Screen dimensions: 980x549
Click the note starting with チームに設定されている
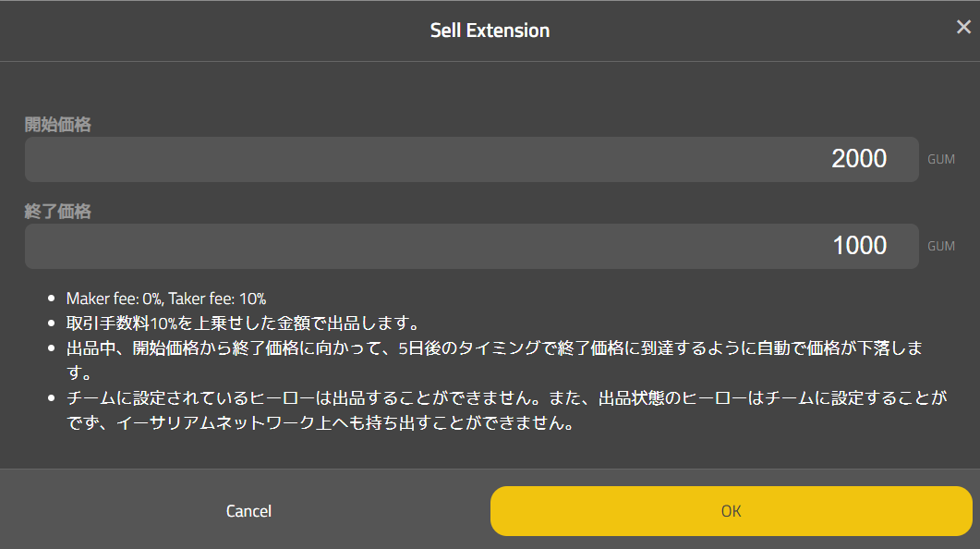click(x=508, y=398)
